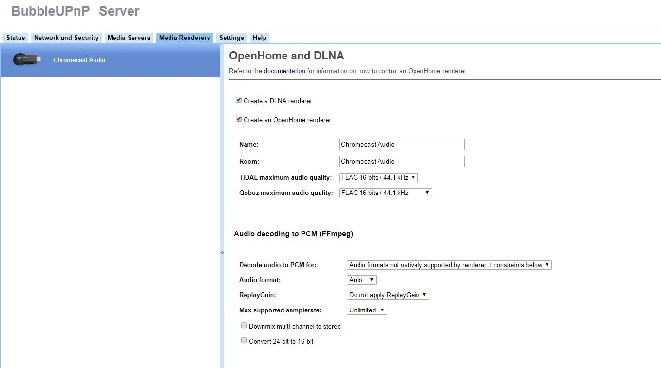Viewport: 661px width, 368px height.
Task: Enable Convert 24 bit to 16 bit
Action: pos(244,340)
